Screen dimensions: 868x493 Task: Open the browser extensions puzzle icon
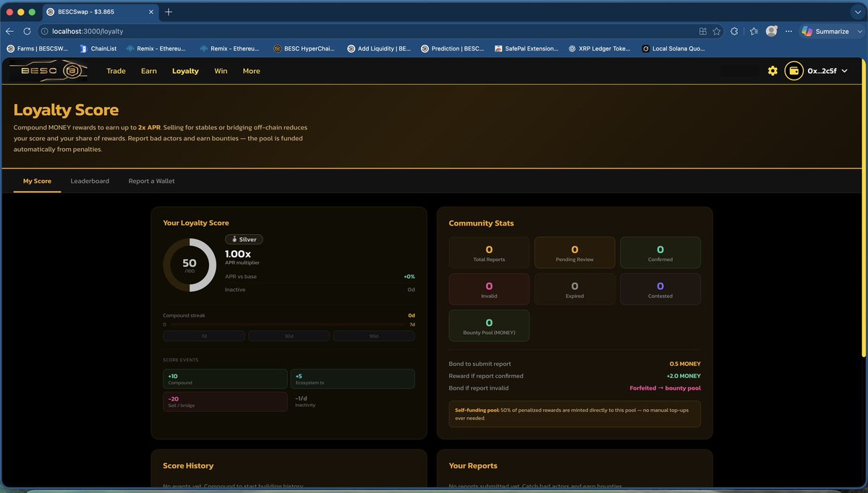click(x=734, y=31)
